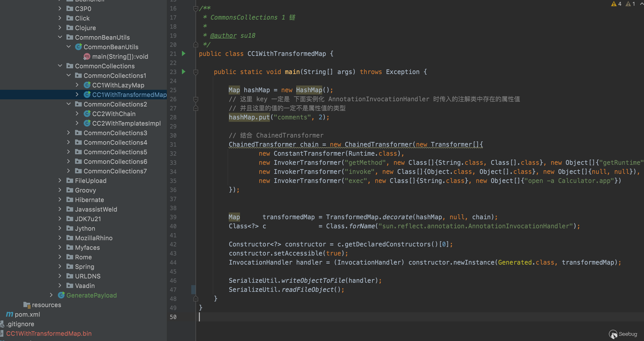Open CC1WithTransformedMap.bin file

(x=49, y=334)
